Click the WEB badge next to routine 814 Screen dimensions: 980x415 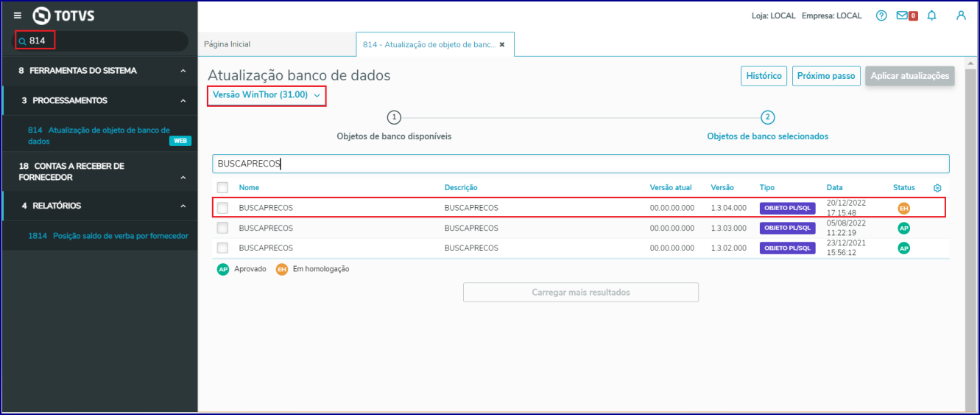point(180,141)
